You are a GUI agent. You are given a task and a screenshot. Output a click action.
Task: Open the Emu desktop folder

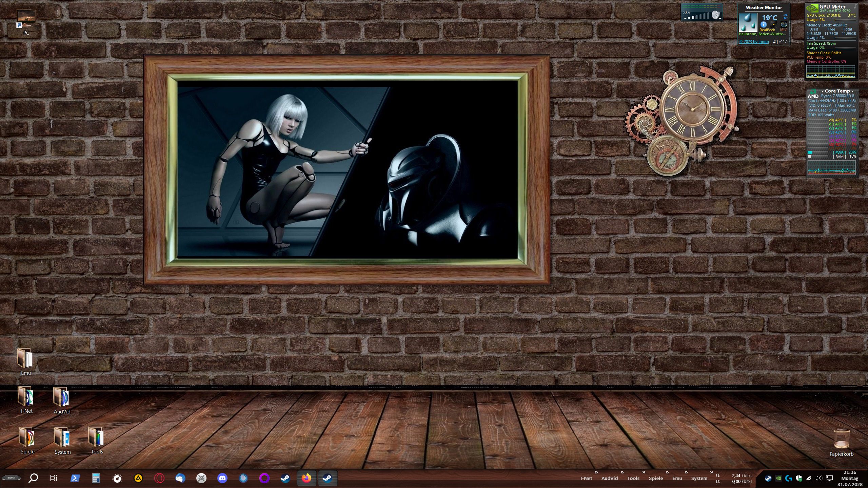point(26,362)
